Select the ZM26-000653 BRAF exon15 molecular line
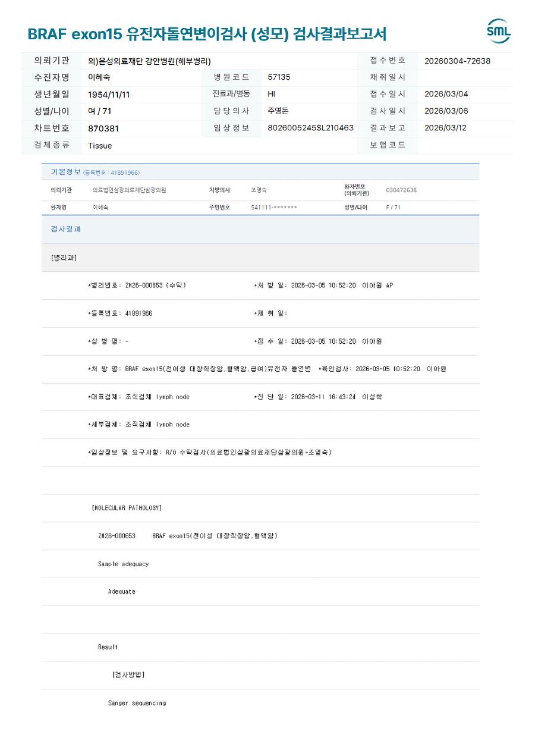Image resolution: width=535 pixels, height=756 pixels. click(x=188, y=536)
